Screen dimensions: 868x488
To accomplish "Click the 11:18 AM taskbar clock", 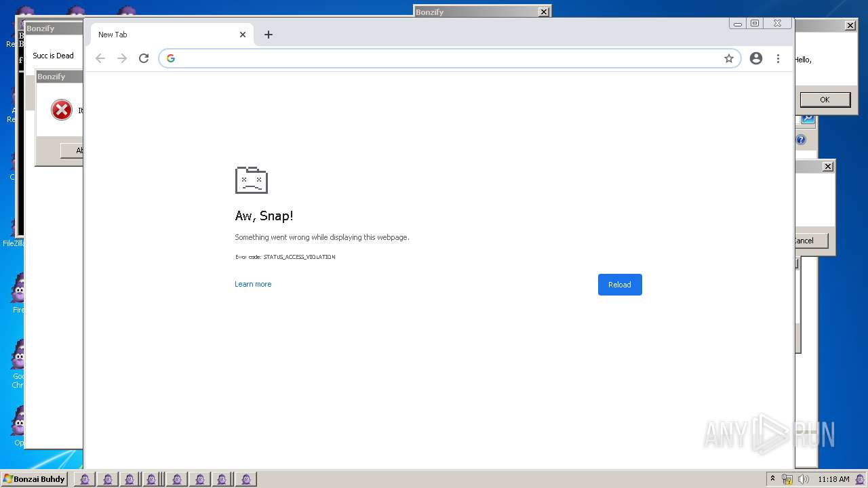I will click(x=833, y=479).
